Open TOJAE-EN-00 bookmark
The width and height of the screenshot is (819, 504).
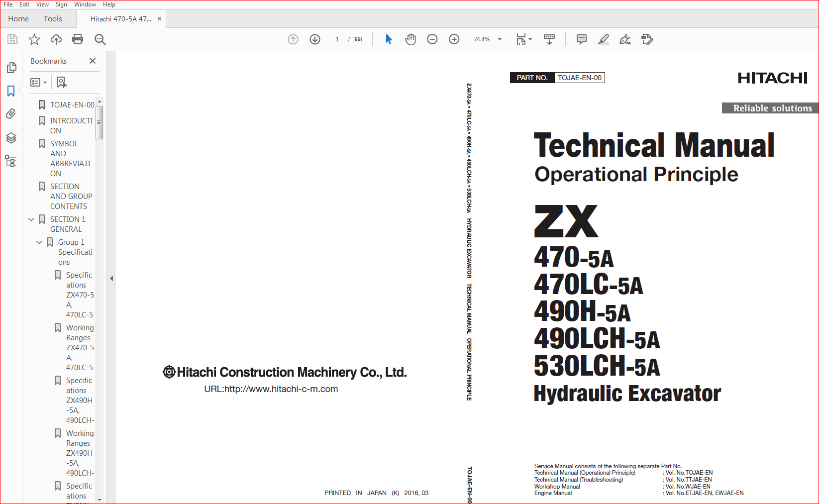pyautogui.click(x=72, y=105)
